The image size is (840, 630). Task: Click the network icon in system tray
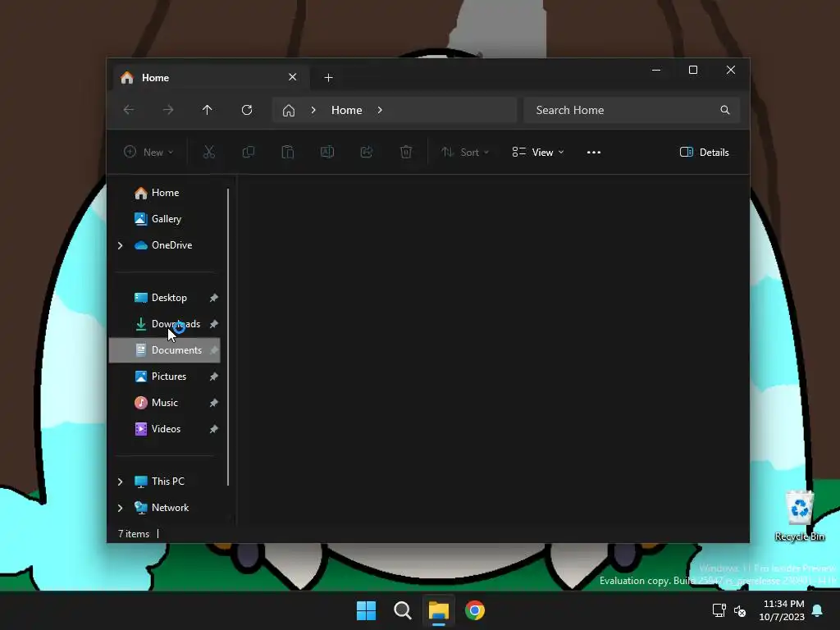coord(719,610)
